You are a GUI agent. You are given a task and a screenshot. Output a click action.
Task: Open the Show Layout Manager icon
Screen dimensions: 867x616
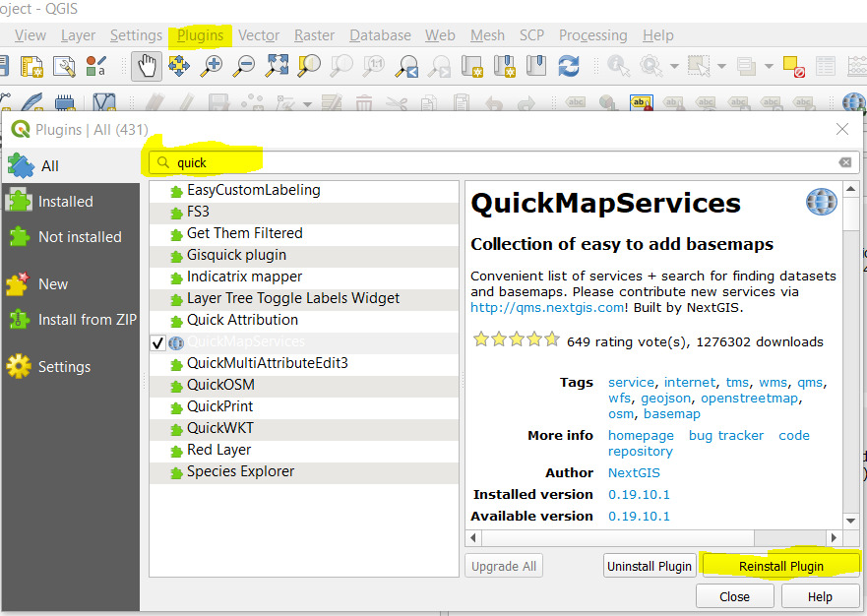[x=64, y=66]
